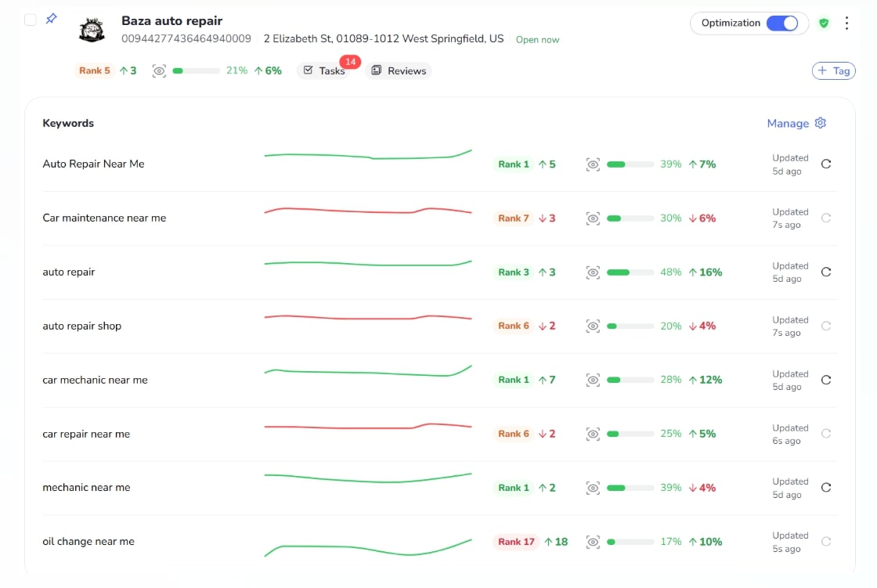Click the visibility progress bar for auto repair

[x=630, y=272]
